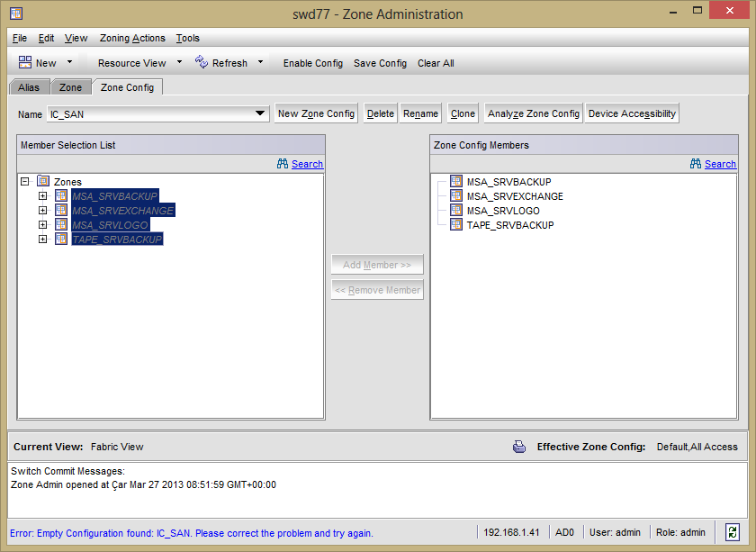
Task: Select MSA_SRVLOGO in Zone Config Members
Action: pos(503,211)
